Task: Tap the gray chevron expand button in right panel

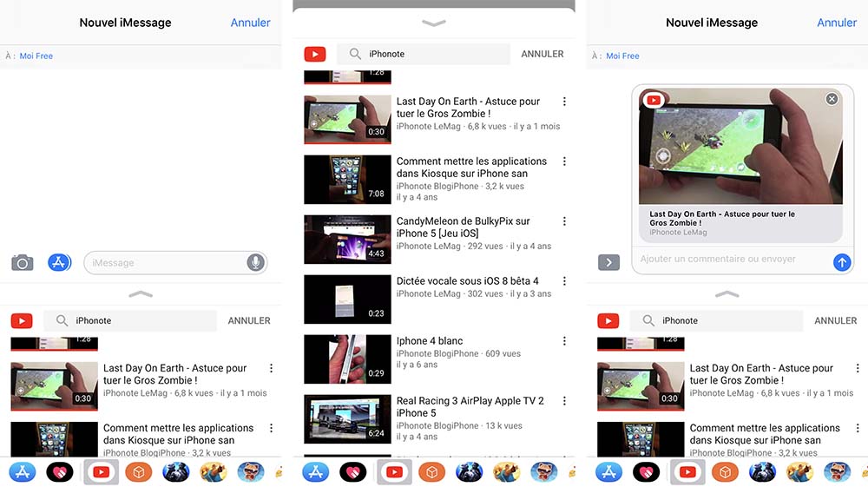Action: coord(608,262)
